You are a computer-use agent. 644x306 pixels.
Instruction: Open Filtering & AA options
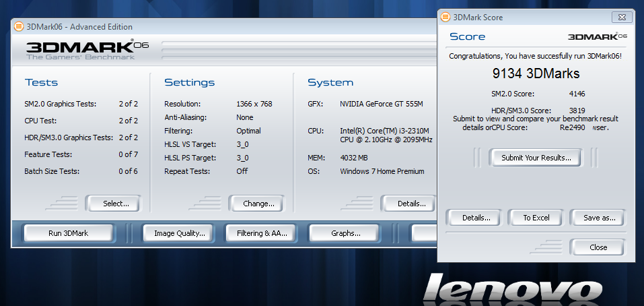[x=260, y=233]
